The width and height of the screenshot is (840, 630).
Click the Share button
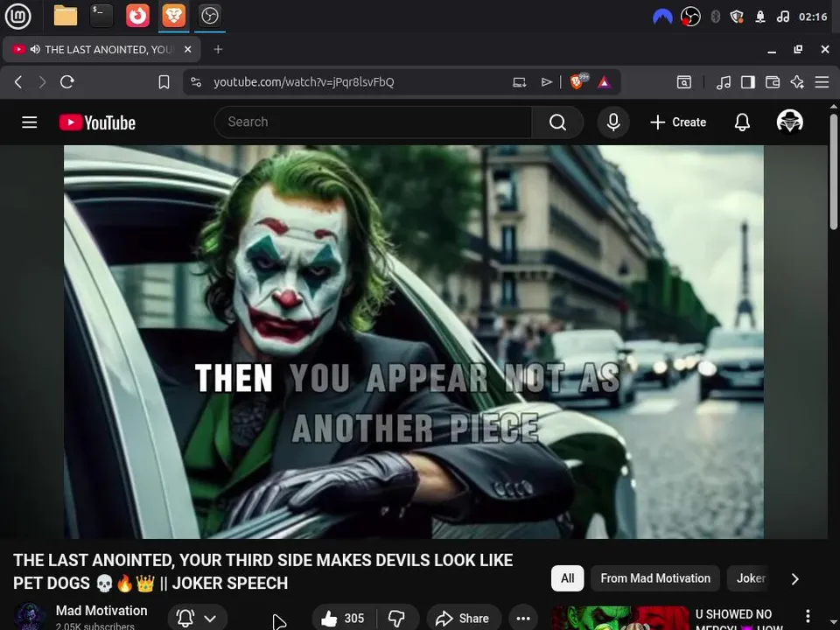click(x=464, y=619)
